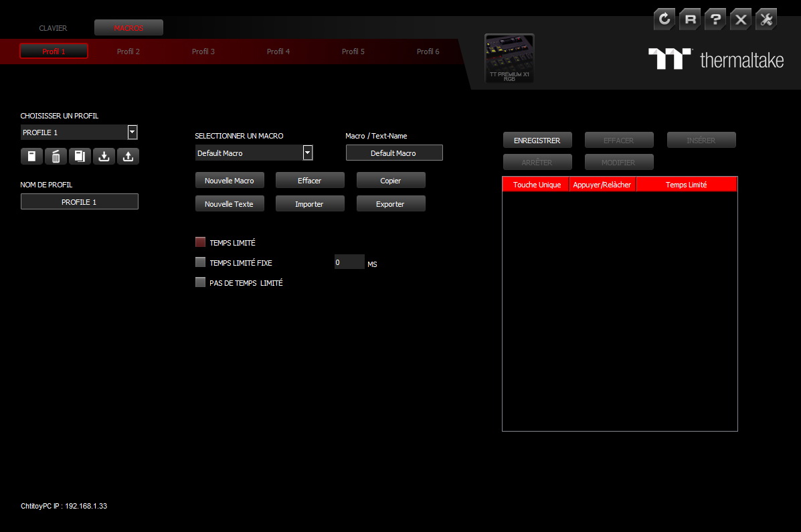Open the CHOISISSER UN PROFIL dropdown
This screenshot has width=801, height=532.
(132, 132)
